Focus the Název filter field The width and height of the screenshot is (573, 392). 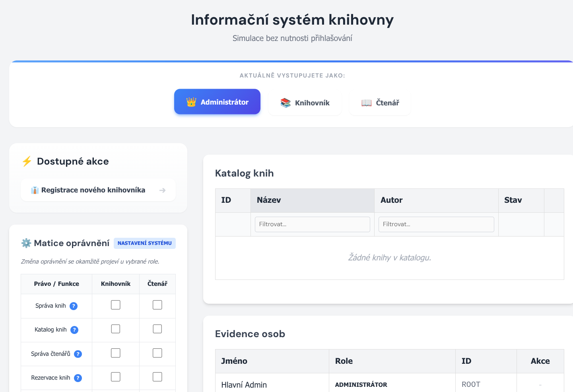click(313, 224)
